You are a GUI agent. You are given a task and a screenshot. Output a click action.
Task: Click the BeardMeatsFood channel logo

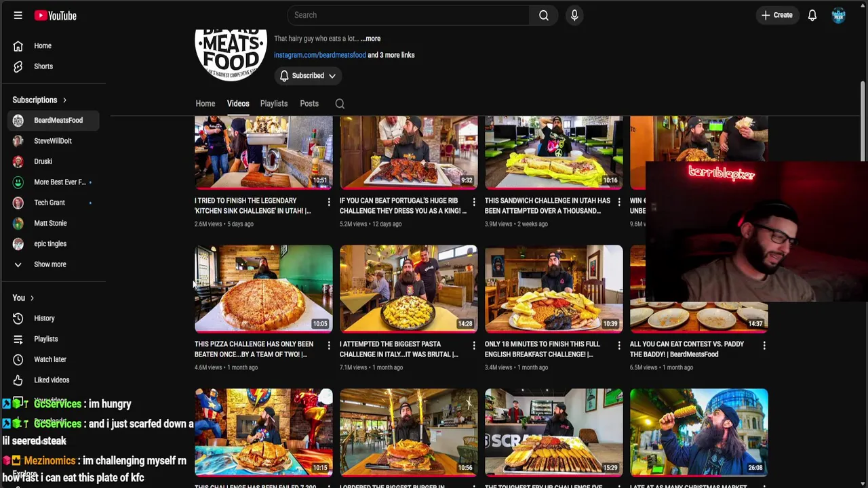point(231,55)
